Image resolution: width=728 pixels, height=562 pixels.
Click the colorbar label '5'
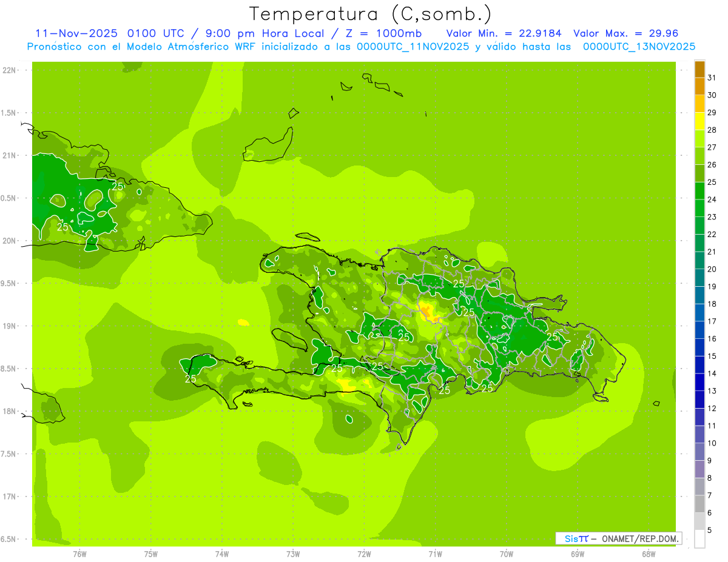[709, 530]
